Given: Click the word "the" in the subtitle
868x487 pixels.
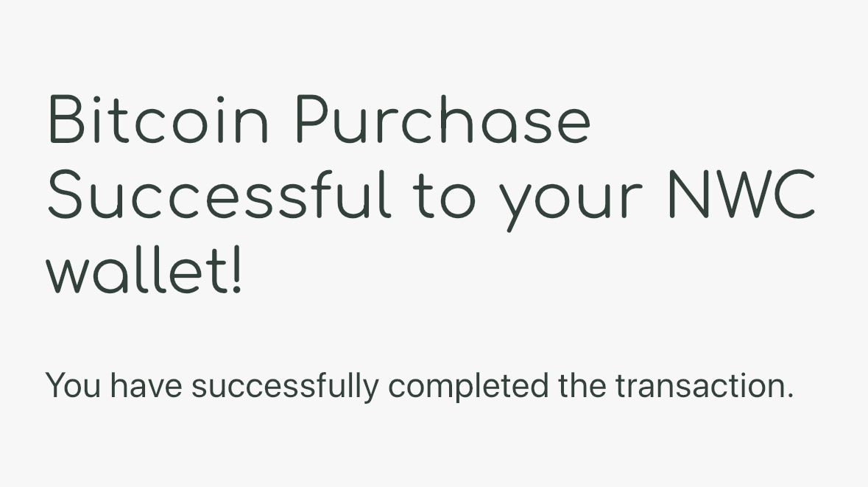Looking at the screenshot, I should point(582,385).
